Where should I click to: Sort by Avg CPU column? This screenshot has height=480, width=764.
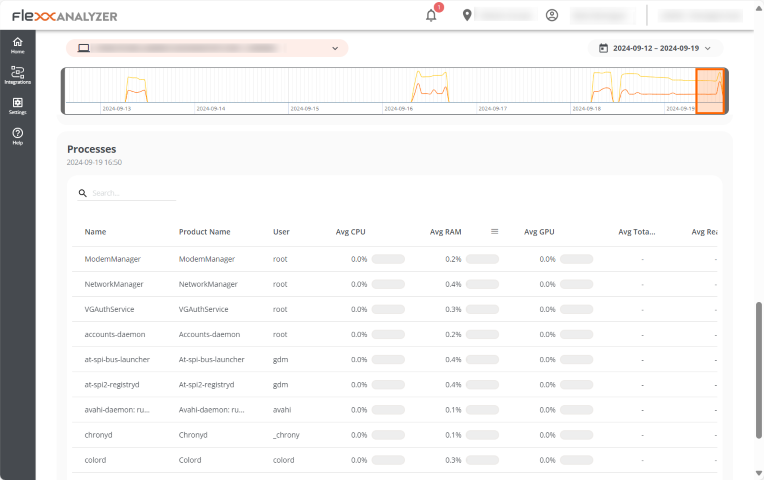(x=350, y=232)
